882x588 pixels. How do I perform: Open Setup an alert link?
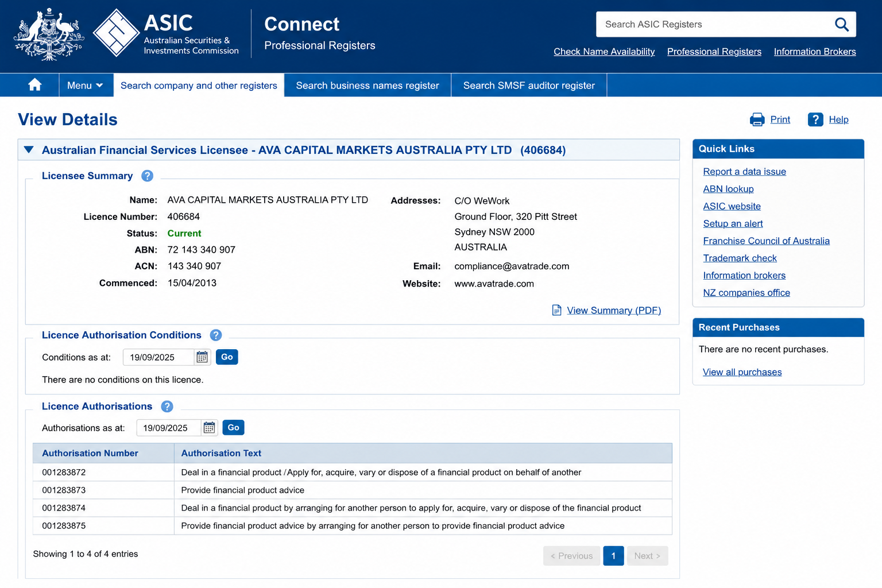point(733,223)
